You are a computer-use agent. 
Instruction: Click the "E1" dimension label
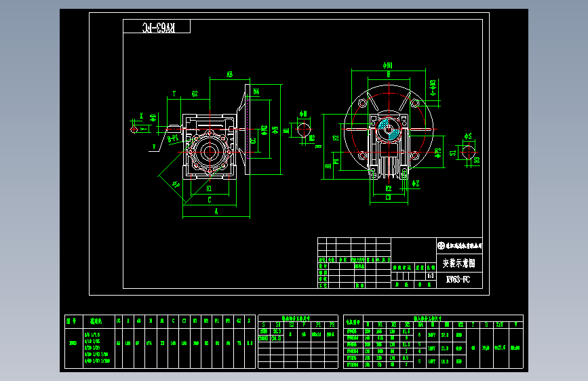click(x=210, y=188)
